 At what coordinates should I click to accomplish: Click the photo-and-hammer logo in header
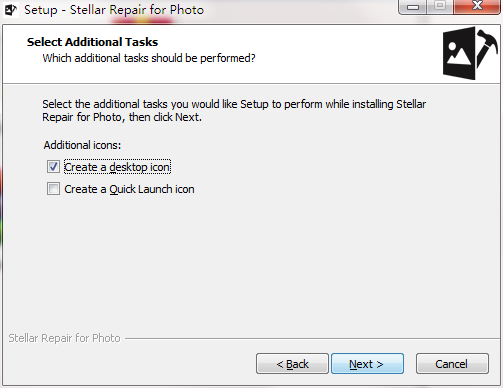click(x=470, y=53)
